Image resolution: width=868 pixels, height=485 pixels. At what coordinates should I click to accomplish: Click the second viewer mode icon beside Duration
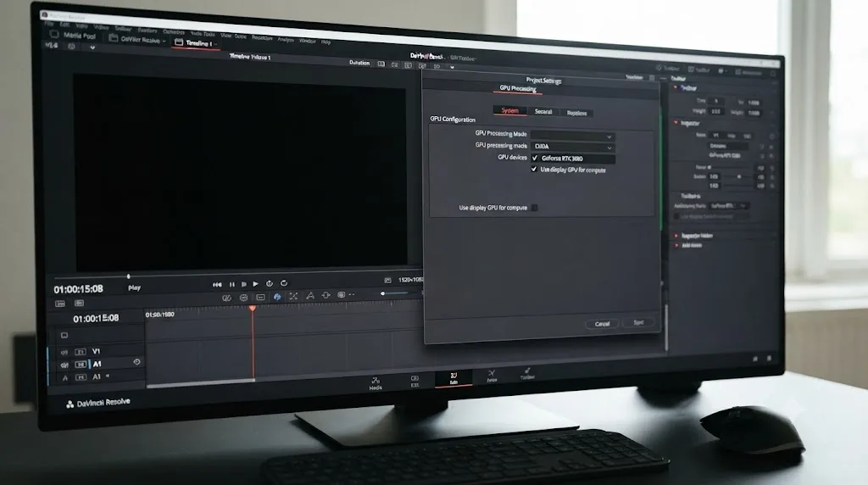coord(395,64)
